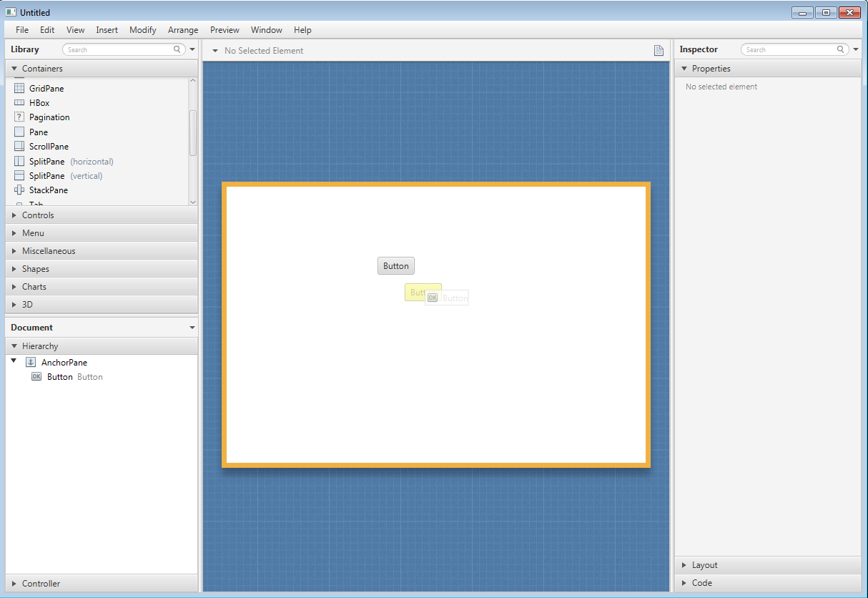
Task: Open the Preview menu
Action: coord(225,30)
